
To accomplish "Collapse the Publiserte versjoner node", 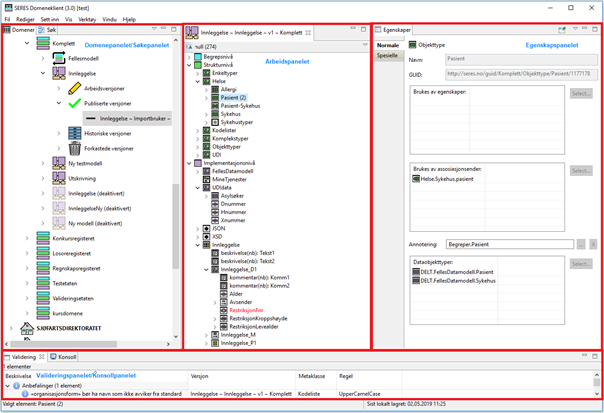I will [x=59, y=103].
